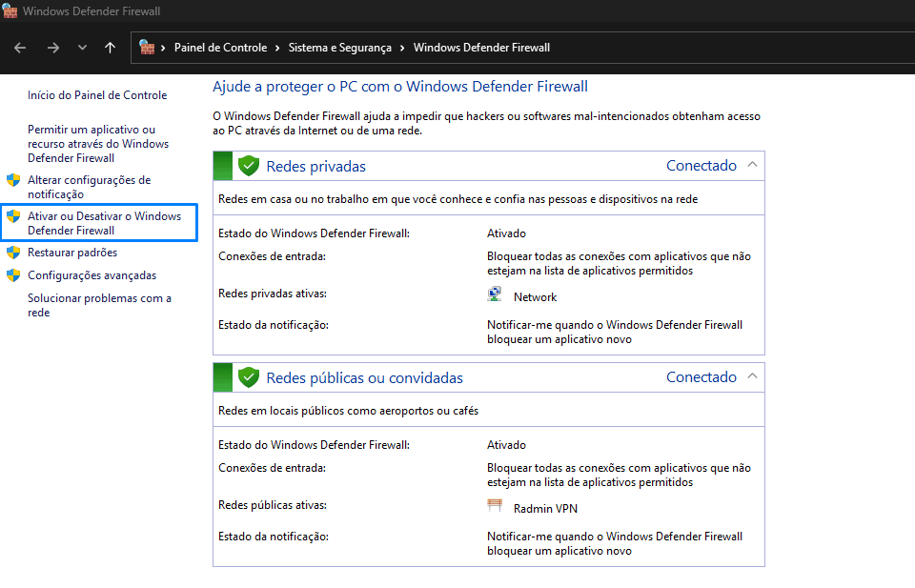Go forward with the right arrow
Image resolution: width=915 pixels, height=588 pixels.
click(53, 48)
